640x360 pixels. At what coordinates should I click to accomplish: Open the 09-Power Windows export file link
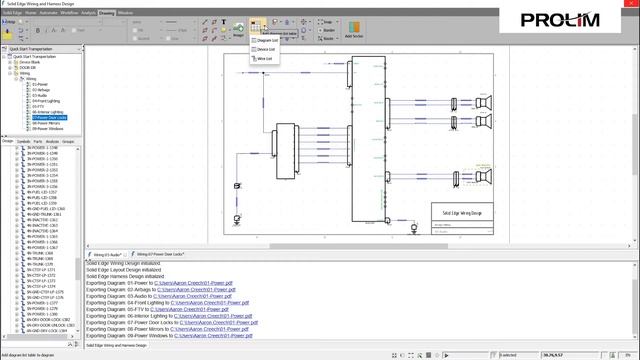(x=213, y=336)
